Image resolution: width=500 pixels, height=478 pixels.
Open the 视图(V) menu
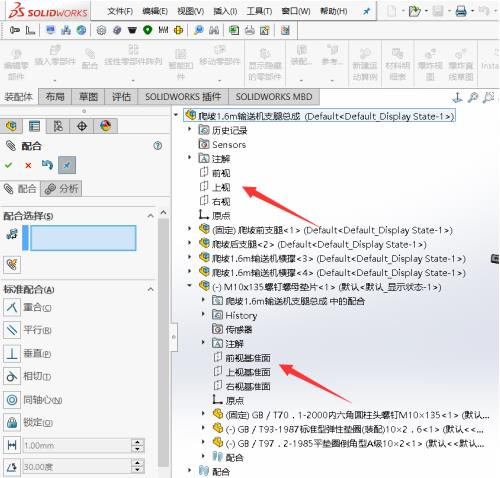click(191, 11)
